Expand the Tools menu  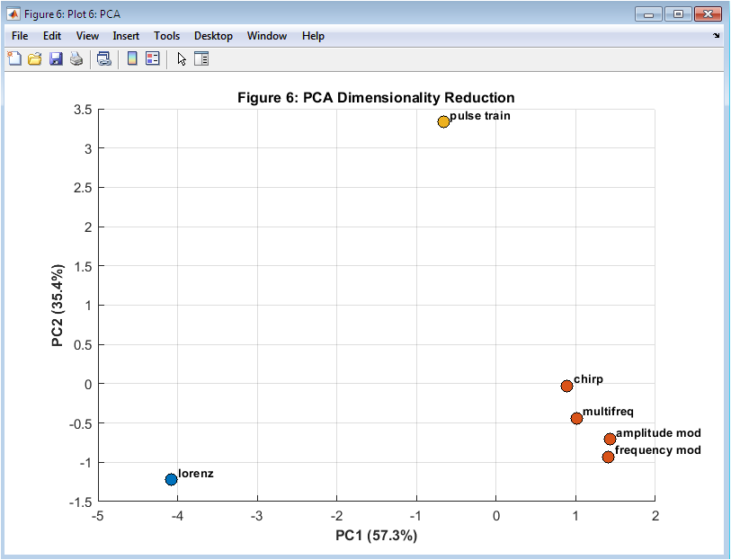(x=166, y=36)
